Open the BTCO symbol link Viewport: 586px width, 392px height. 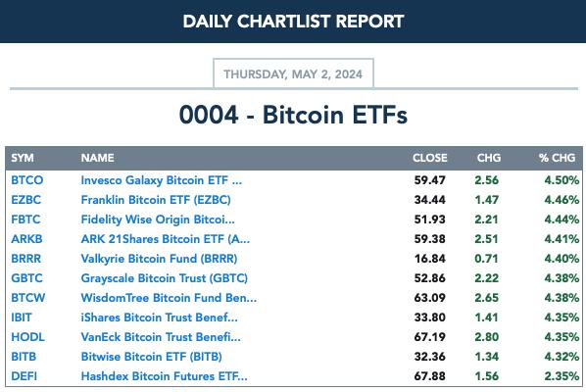[x=26, y=180]
